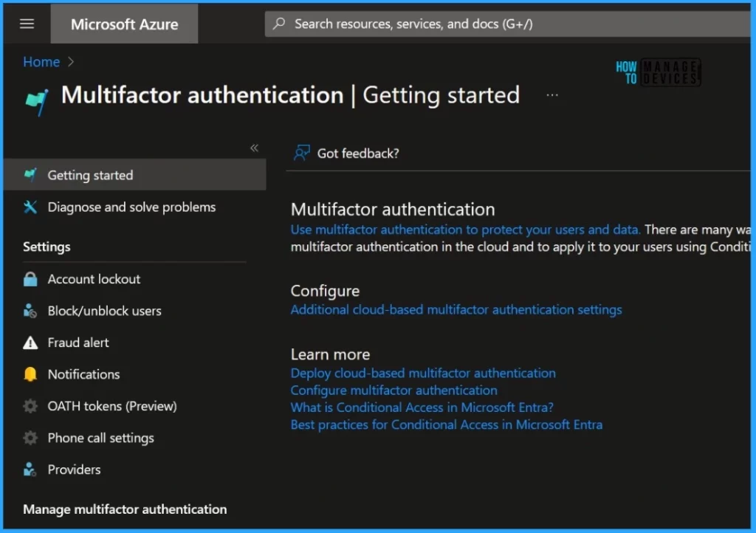The image size is (756, 533).
Task: Click the Notifications bell icon
Action: click(x=30, y=374)
